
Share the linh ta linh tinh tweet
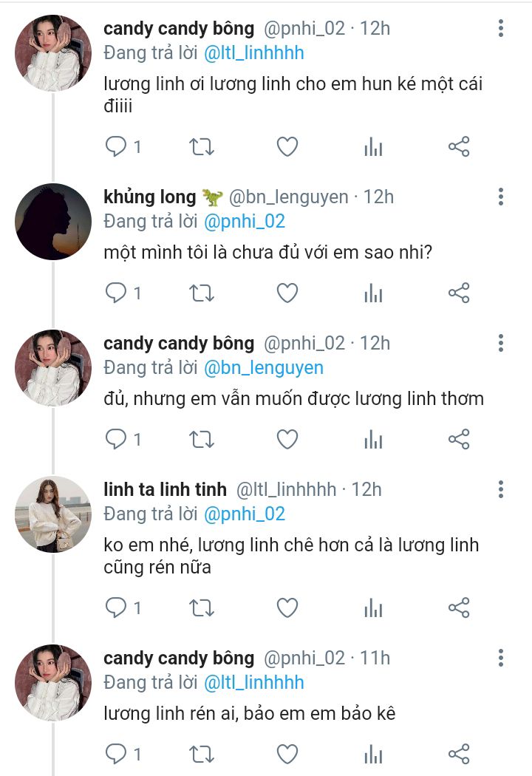pos(459,607)
